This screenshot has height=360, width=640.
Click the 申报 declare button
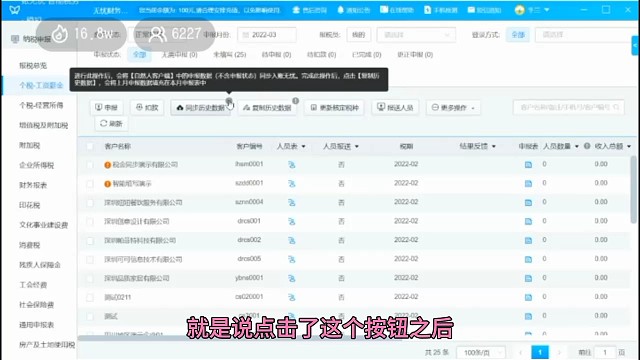[x=106, y=108]
